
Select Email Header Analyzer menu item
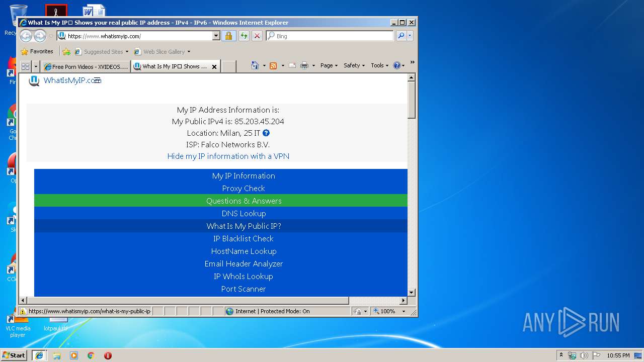[x=244, y=263]
